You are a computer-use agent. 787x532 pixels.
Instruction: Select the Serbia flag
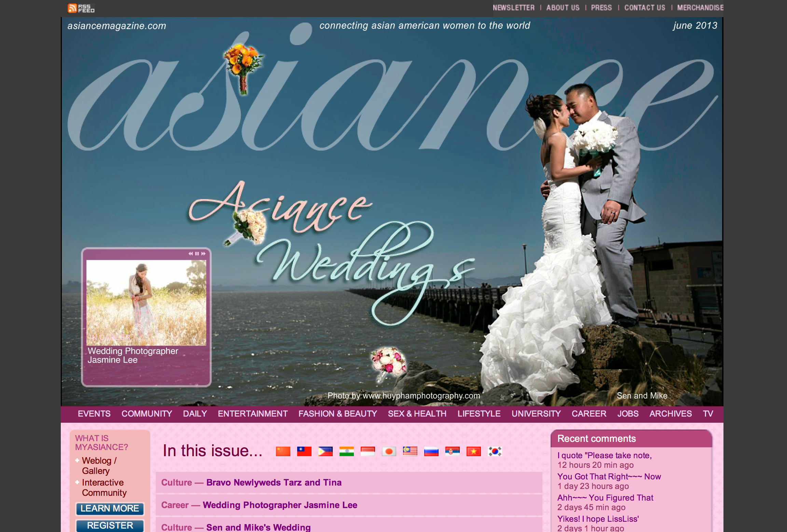tap(452, 451)
